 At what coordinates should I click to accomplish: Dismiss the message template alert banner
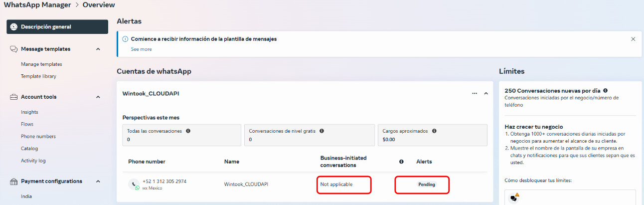click(x=633, y=39)
